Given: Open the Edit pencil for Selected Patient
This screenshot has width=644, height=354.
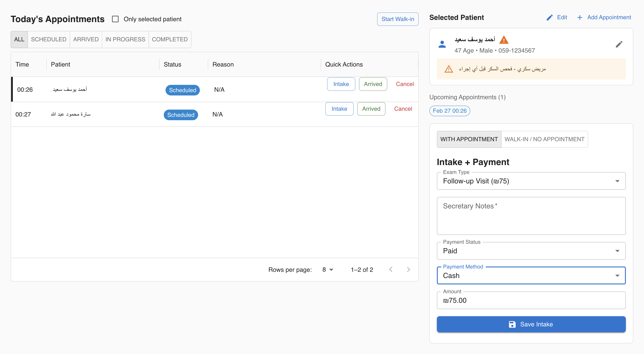Looking at the screenshot, I should tap(557, 17).
